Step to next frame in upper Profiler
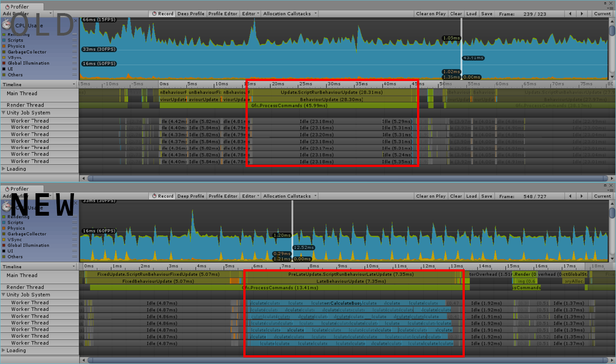 pos(582,14)
